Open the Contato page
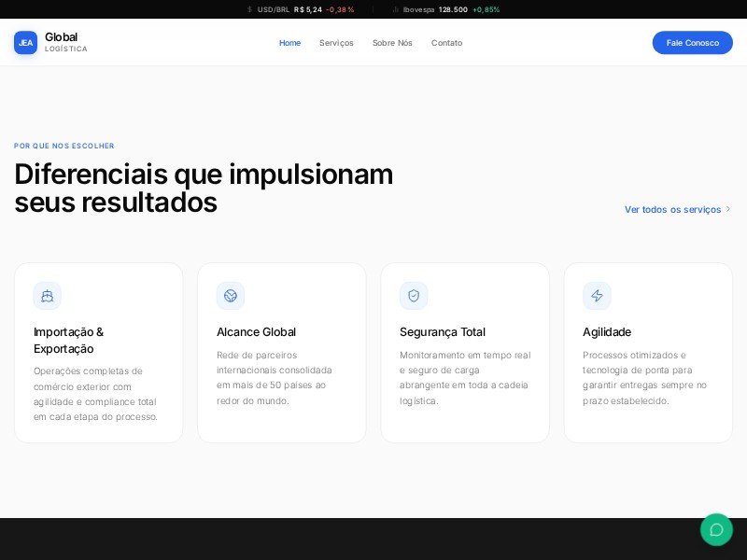Viewport: 747px width, 560px height. pyautogui.click(x=446, y=43)
